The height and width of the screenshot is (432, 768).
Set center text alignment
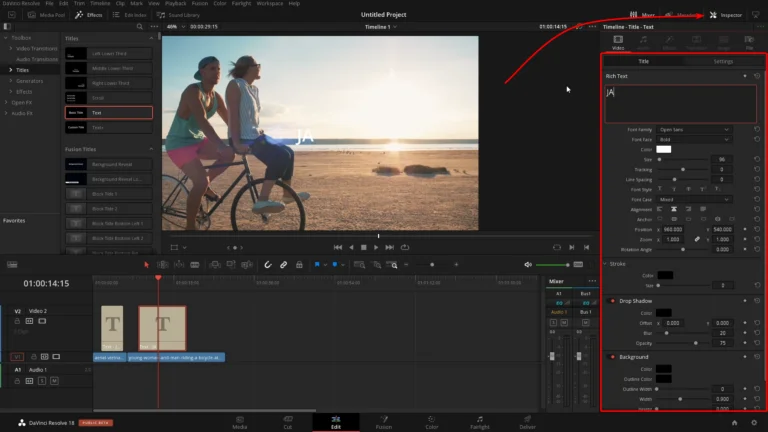[674, 209]
